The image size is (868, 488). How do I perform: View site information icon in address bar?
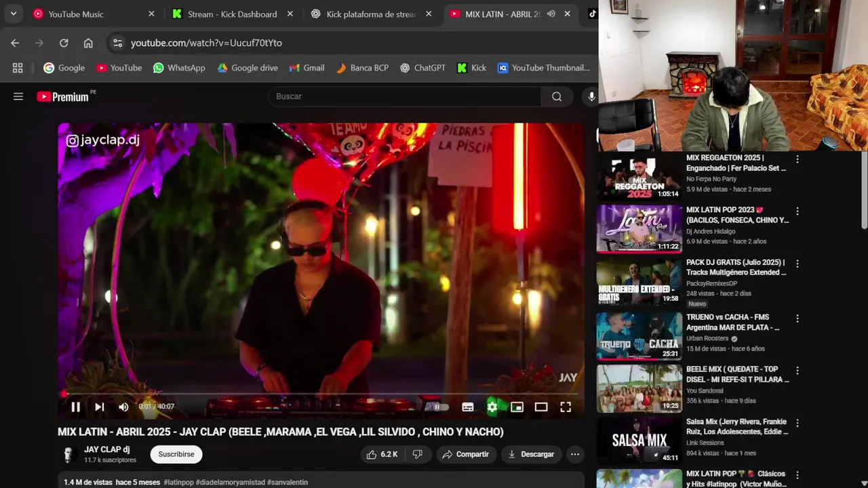click(x=117, y=43)
